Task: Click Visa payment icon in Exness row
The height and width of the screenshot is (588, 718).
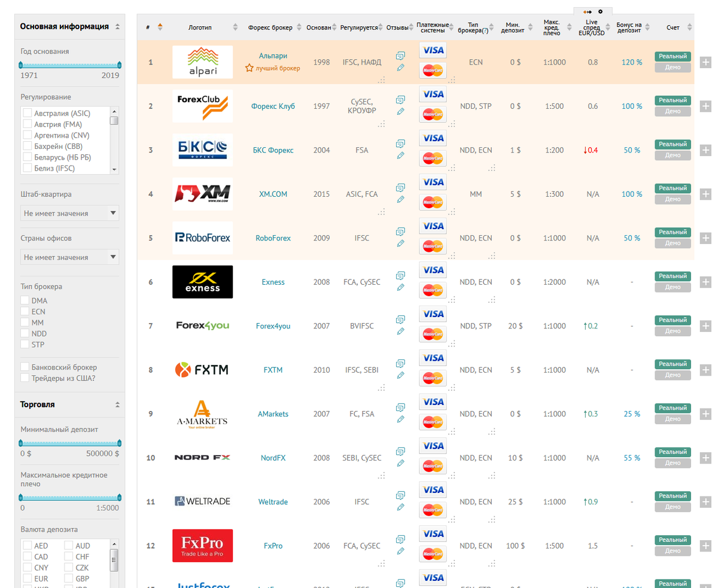Action: click(x=433, y=270)
